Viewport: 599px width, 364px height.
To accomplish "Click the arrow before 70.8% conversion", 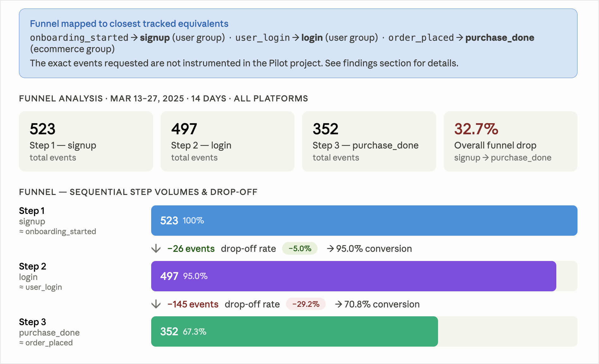I will point(338,304).
